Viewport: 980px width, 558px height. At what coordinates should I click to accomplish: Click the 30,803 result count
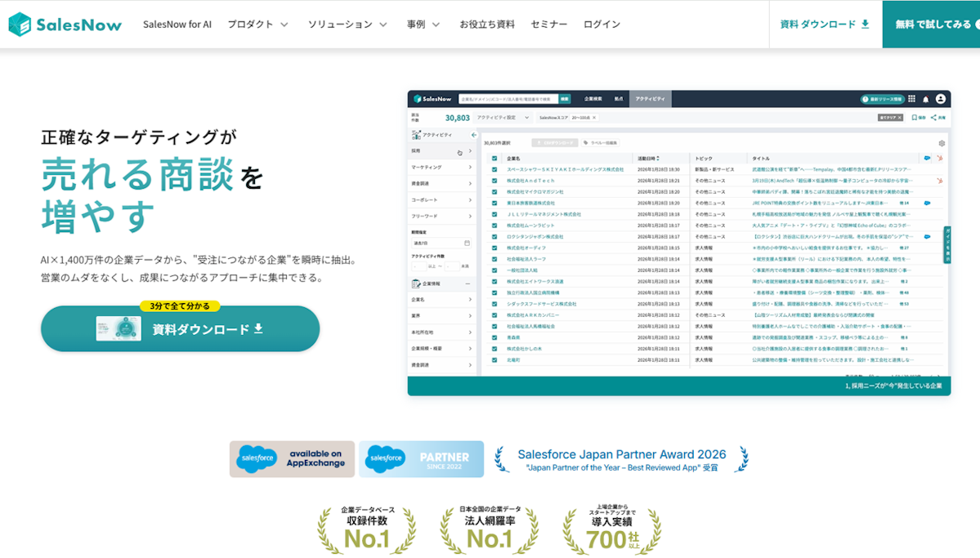point(457,118)
